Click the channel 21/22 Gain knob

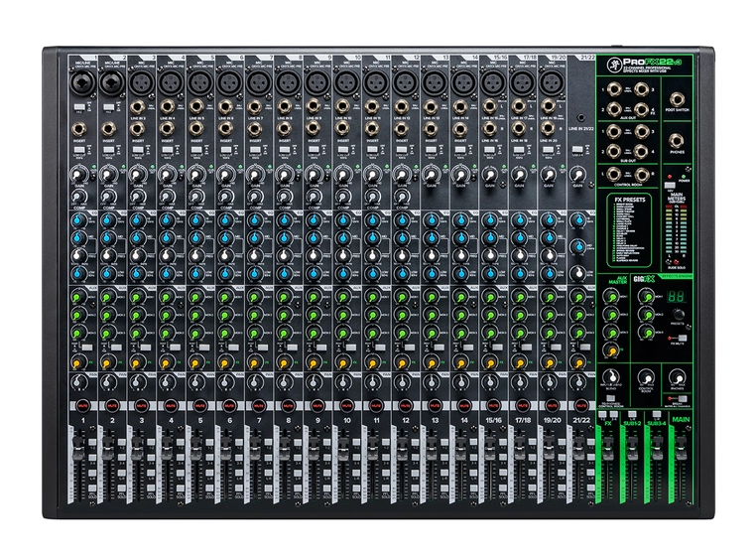pos(577,175)
